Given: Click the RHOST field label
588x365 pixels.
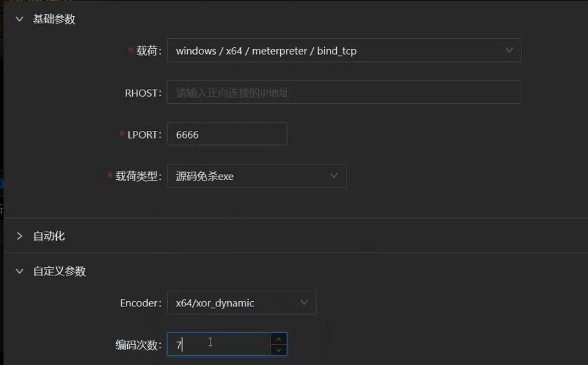Looking at the screenshot, I should (x=143, y=93).
